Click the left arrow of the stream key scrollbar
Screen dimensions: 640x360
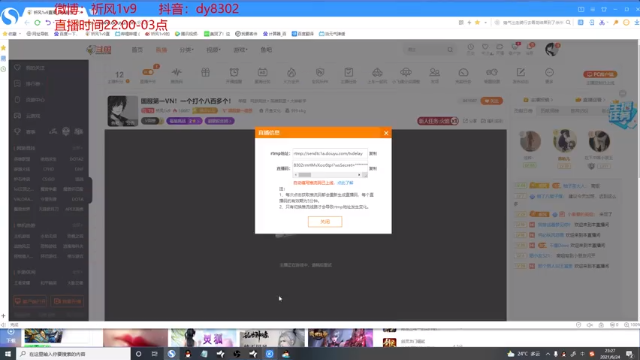coord(296,175)
